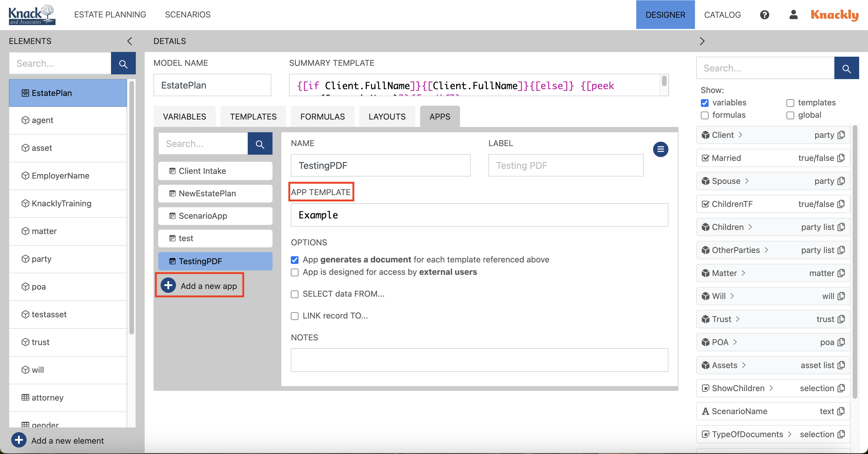The width and height of the screenshot is (868, 454).
Task: Open the SCENARIOS menu
Action: pos(188,14)
